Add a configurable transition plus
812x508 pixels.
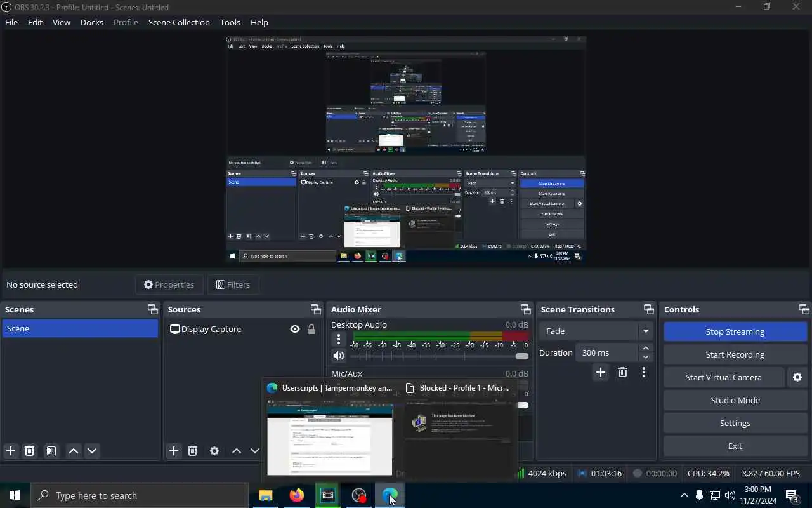601,373
